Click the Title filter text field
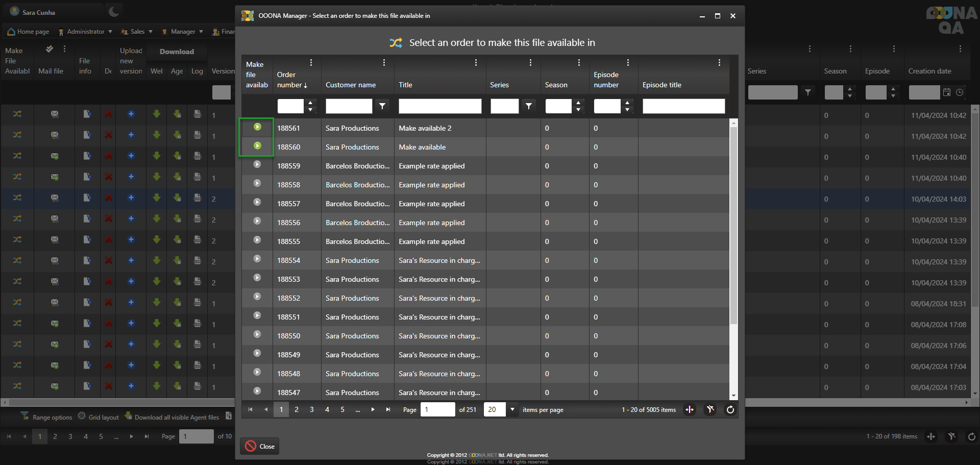The image size is (980, 465). 439,106
